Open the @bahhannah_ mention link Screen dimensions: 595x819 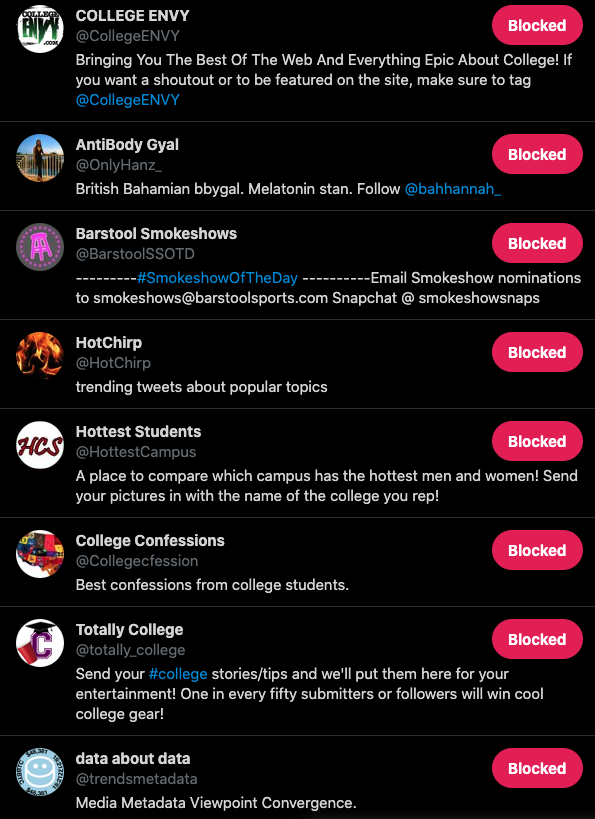tap(453, 189)
